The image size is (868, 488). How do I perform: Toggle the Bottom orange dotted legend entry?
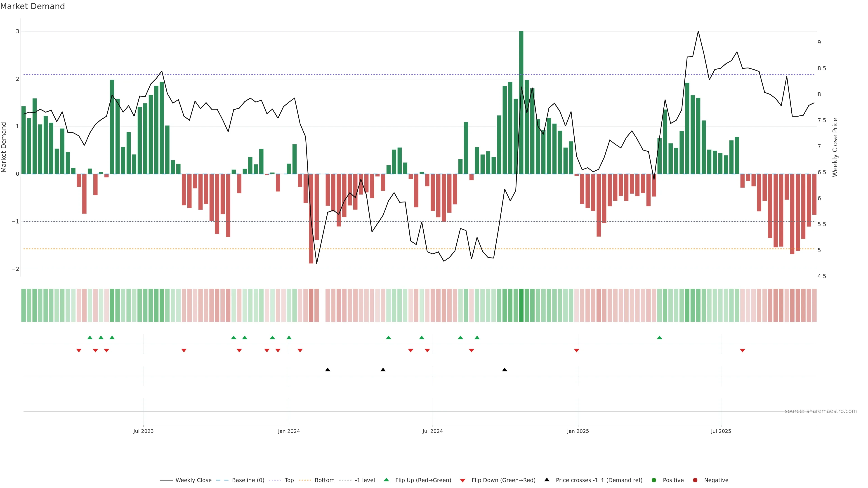[324, 480]
